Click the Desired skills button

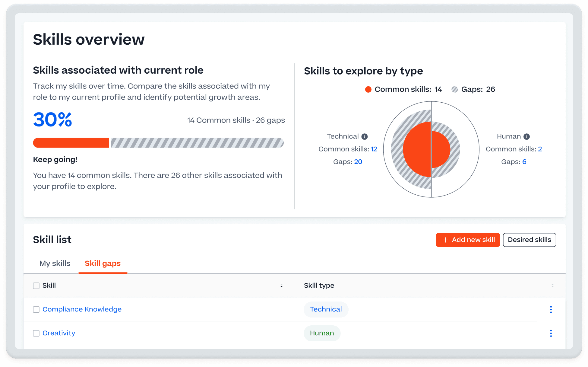529,240
